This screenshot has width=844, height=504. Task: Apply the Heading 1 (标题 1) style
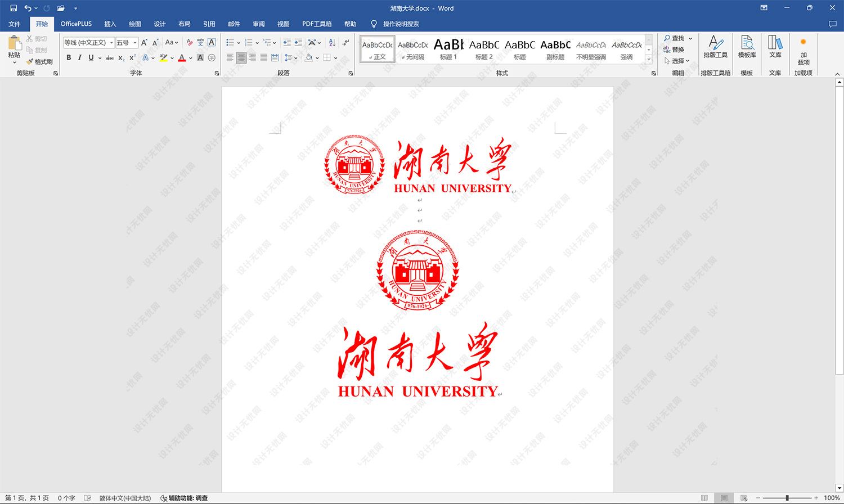pos(448,49)
